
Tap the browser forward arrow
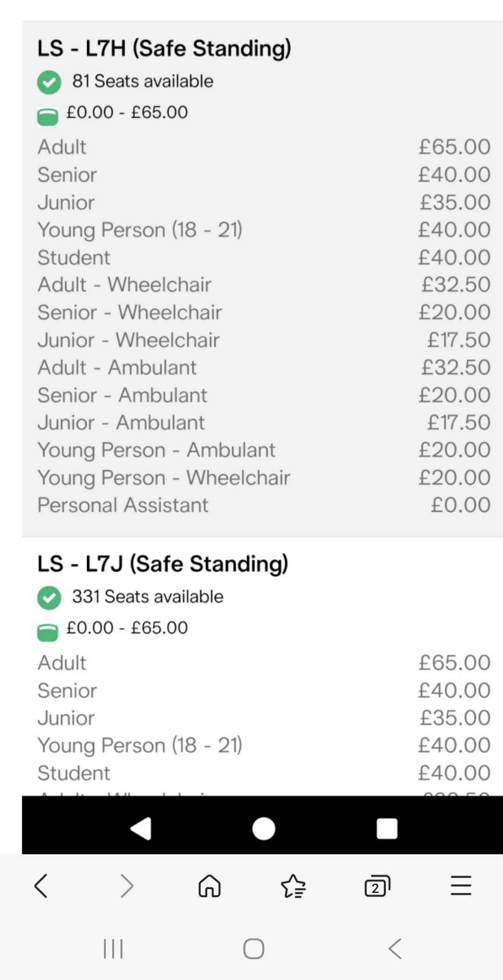click(127, 885)
